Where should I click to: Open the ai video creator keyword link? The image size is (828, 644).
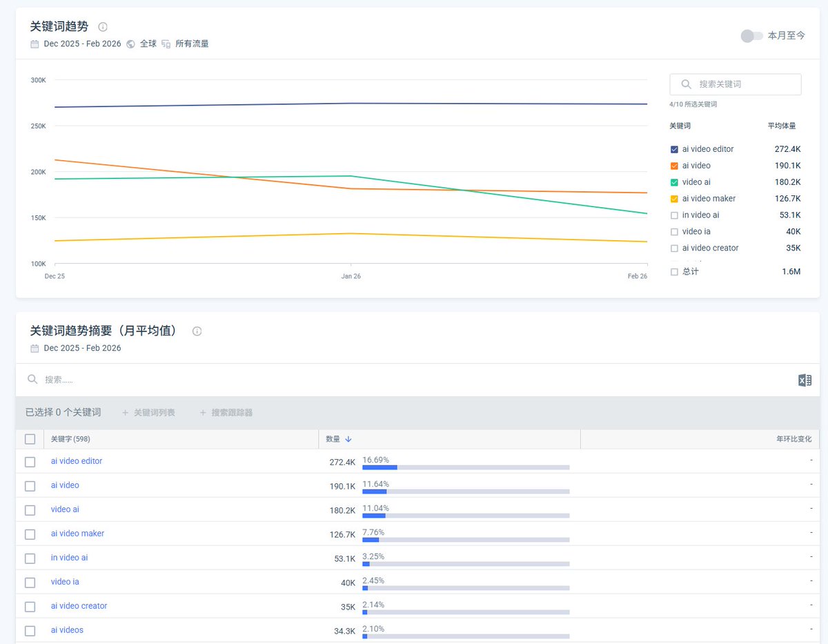click(79, 606)
